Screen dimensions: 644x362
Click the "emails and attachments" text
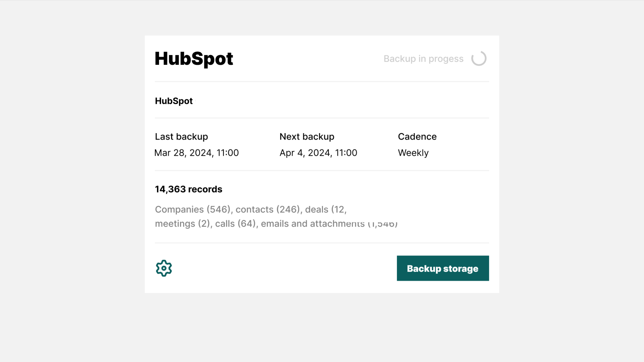(x=312, y=224)
